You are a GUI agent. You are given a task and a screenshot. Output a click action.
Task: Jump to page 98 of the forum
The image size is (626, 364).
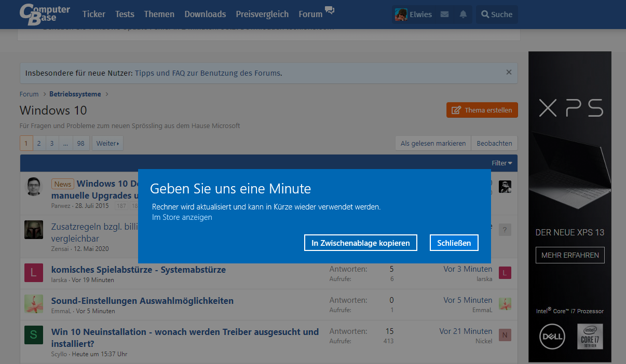pos(81,143)
